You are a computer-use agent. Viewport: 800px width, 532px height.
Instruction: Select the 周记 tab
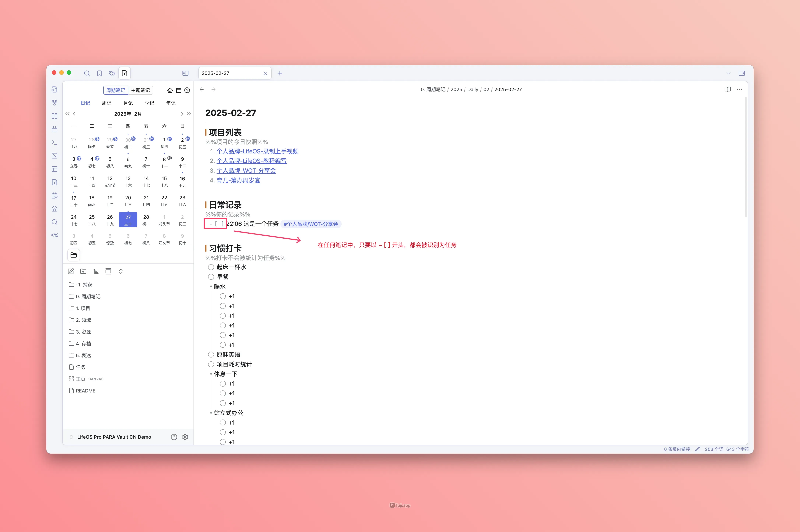tap(107, 103)
